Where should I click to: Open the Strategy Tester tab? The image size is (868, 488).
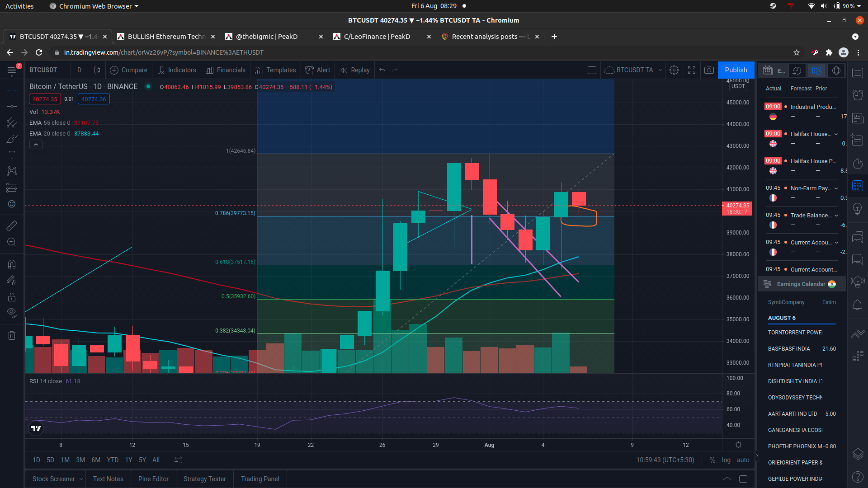pos(205,479)
